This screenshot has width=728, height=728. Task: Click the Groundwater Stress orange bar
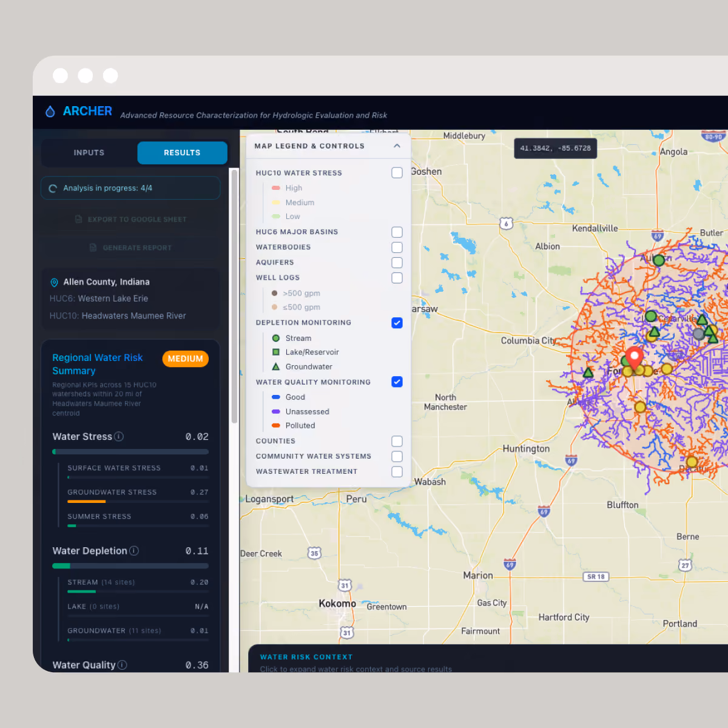(x=86, y=501)
